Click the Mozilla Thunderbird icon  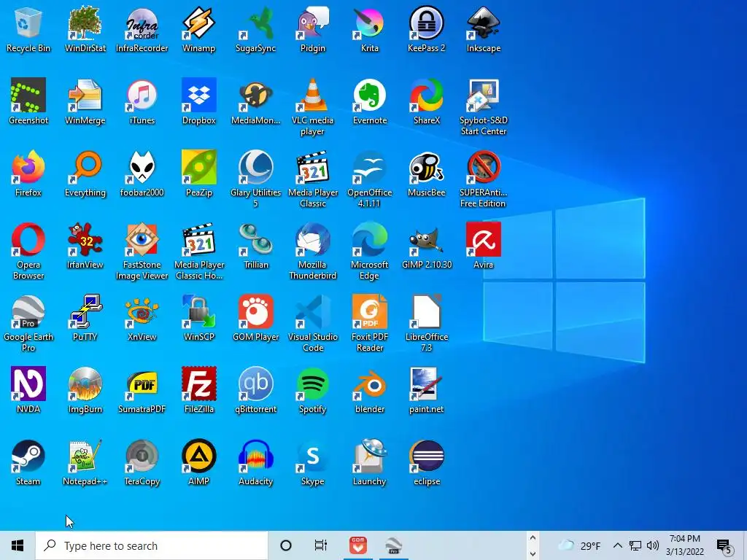coord(312,252)
